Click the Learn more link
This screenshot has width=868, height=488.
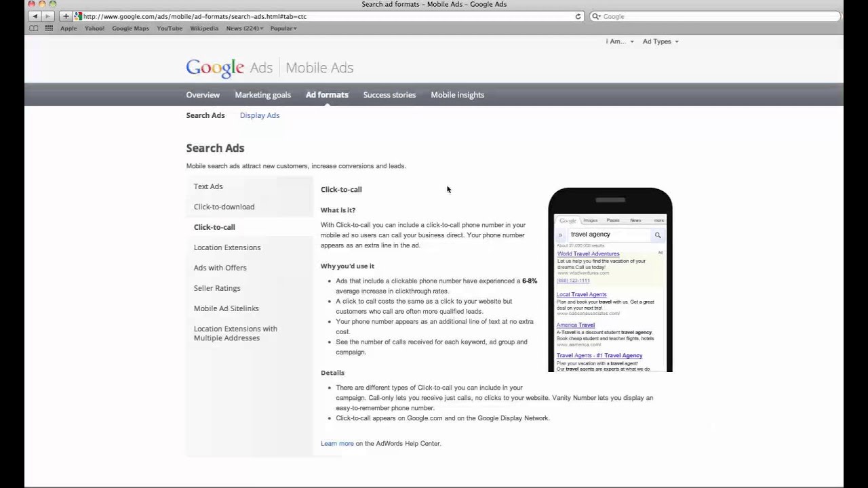click(337, 443)
